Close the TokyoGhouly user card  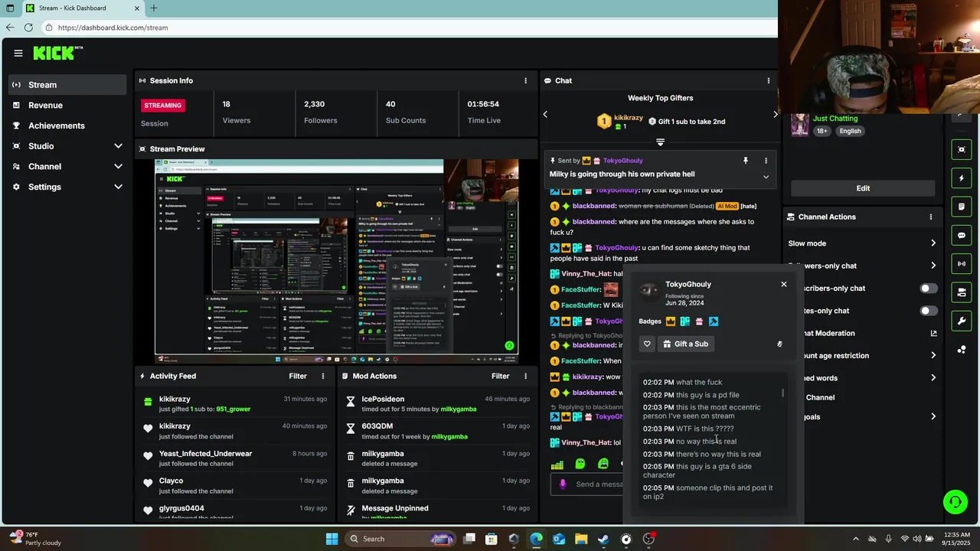click(783, 284)
